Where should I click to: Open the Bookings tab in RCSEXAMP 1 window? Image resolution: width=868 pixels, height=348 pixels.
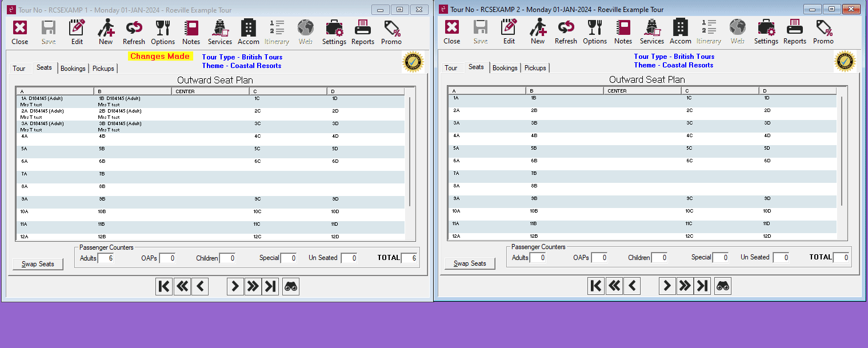click(x=73, y=69)
